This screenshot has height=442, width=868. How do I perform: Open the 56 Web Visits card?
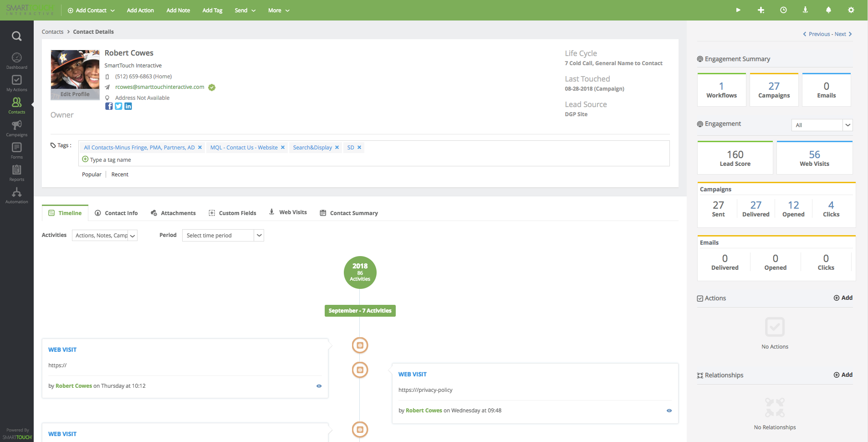(x=815, y=158)
